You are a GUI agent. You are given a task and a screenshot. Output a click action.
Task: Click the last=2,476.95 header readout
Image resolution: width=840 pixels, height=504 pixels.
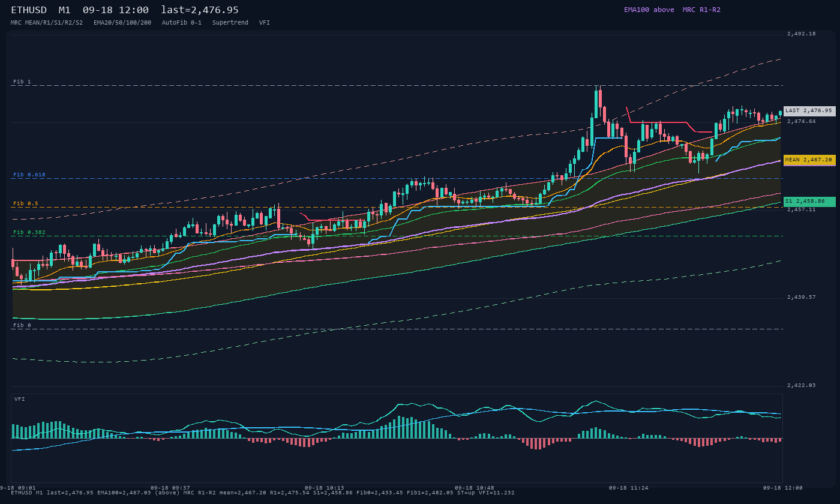[x=200, y=10]
